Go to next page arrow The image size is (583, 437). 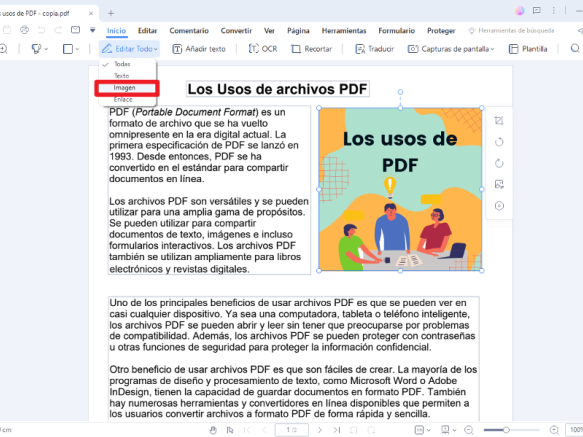pos(319,430)
